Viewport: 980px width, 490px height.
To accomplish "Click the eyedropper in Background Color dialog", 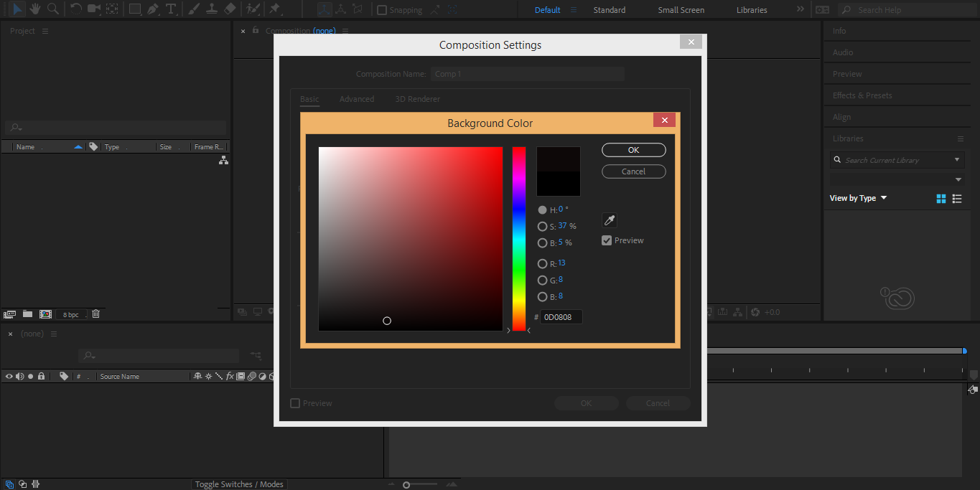I will pos(610,220).
